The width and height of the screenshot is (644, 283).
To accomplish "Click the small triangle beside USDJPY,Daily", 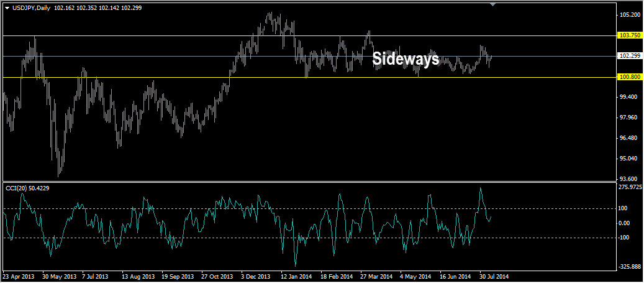I will pos(7,8).
